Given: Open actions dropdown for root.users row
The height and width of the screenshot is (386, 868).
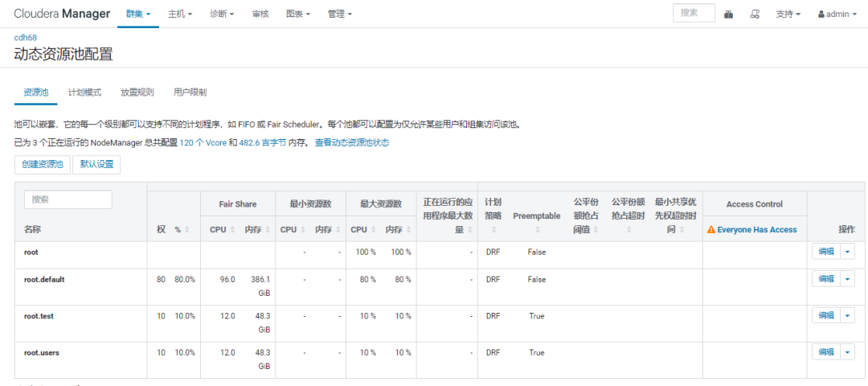Looking at the screenshot, I should (x=848, y=352).
